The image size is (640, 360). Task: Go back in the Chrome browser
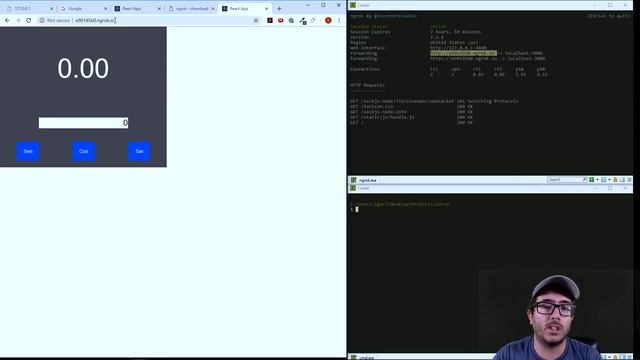(7, 20)
